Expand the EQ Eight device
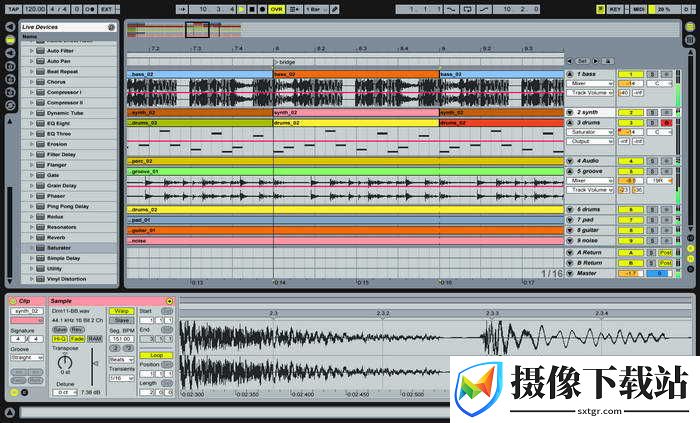This screenshot has width=700, height=423. click(x=31, y=124)
